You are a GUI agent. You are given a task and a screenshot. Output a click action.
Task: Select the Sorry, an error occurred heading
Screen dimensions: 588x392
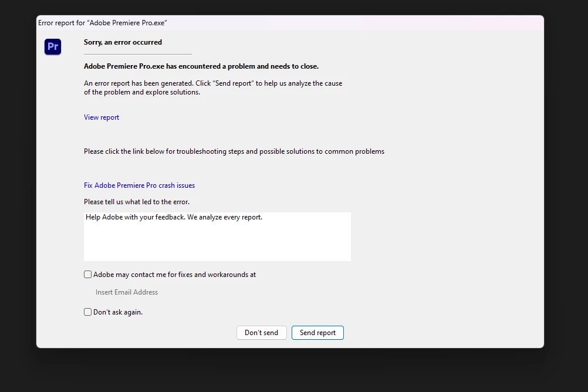[x=123, y=42]
